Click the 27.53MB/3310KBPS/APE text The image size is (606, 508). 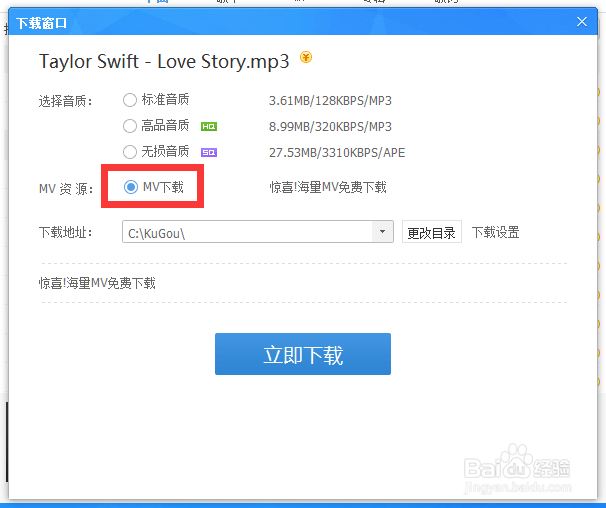tap(337, 153)
